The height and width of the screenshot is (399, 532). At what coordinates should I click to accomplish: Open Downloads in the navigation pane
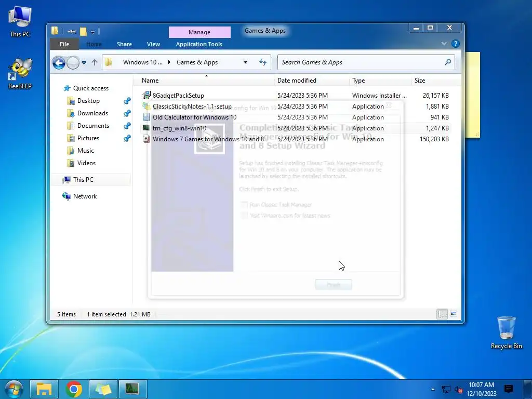click(x=92, y=113)
